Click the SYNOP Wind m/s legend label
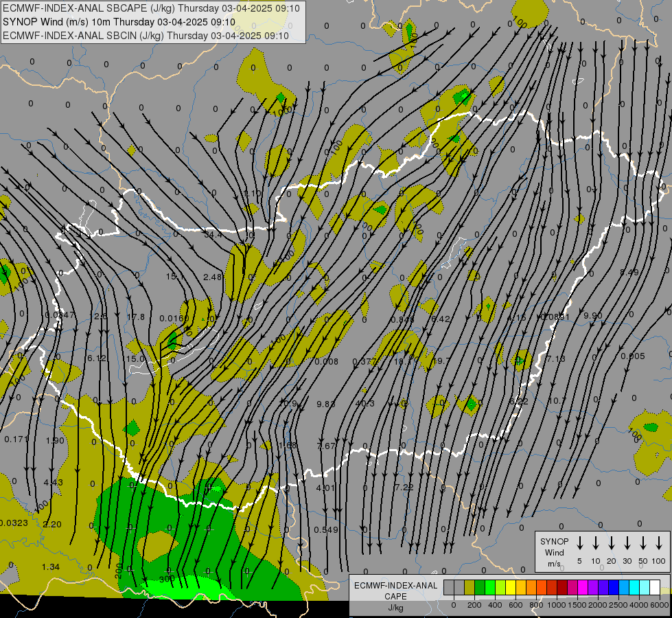The width and height of the screenshot is (672, 618). [x=554, y=552]
